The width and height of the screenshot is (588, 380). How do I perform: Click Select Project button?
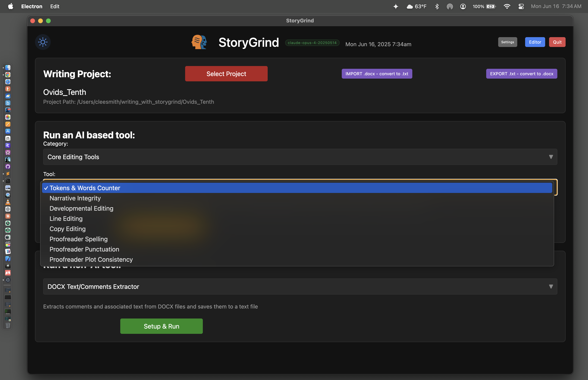point(226,74)
